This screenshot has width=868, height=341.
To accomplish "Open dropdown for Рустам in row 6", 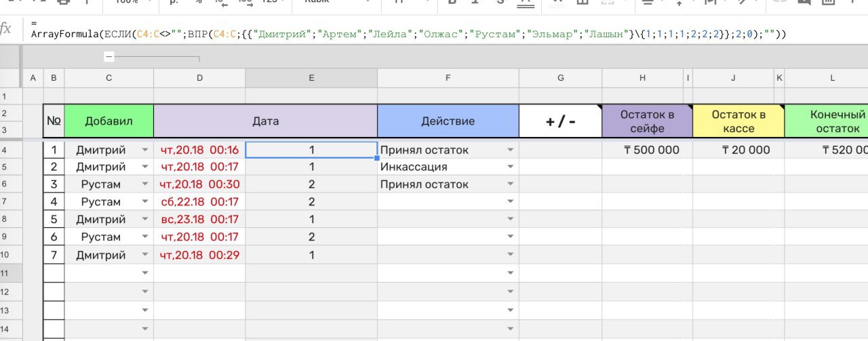I will tap(144, 184).
